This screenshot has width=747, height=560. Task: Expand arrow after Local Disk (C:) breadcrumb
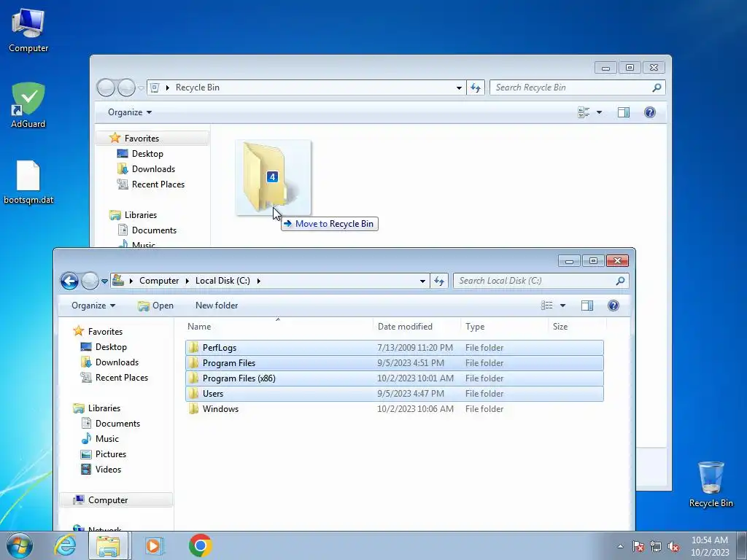coord(259,281)
